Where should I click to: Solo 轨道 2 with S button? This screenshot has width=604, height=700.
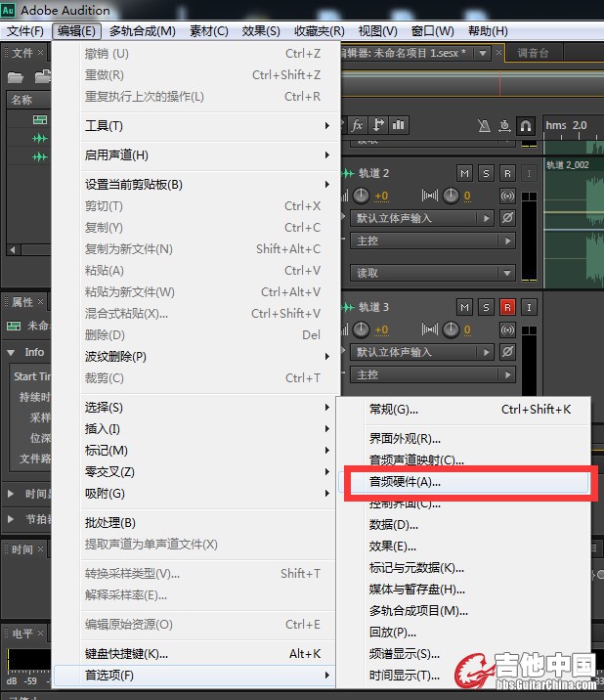click(486, 173)
